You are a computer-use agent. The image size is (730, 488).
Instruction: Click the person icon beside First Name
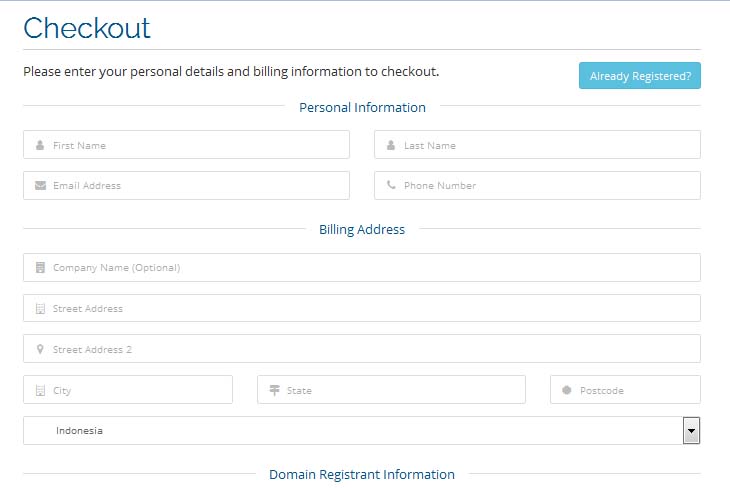(40, 145)
